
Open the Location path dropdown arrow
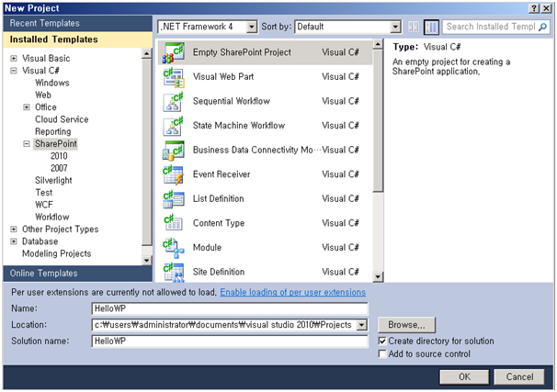coord(362,325)
